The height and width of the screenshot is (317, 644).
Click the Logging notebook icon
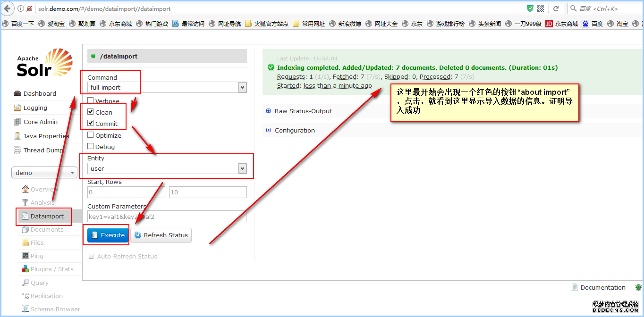(x=17, y=108)
